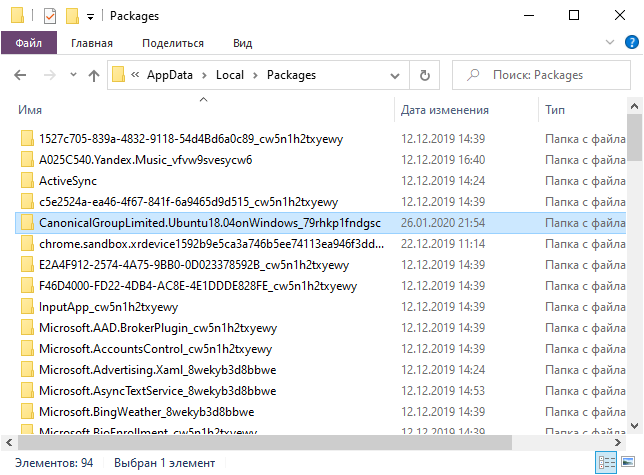Viewport: 644px width, 475px height.
Task: Click the Properties quick access icon
Action: [x=50, y=16]
